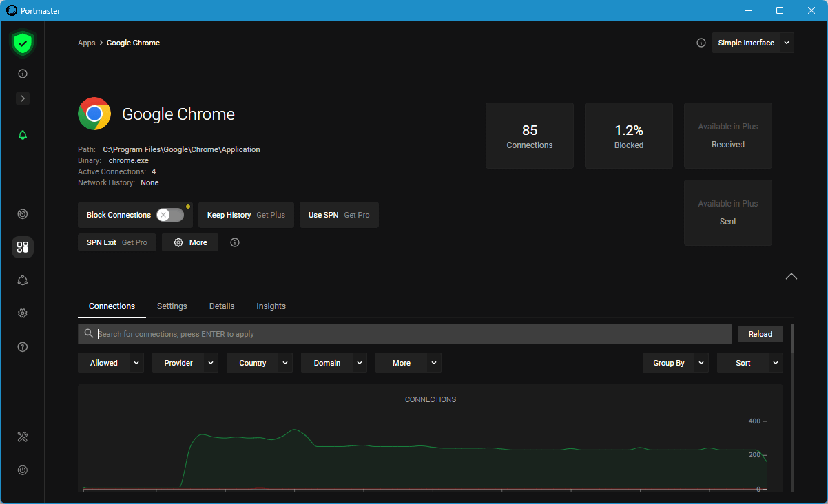Click the Received Available in Plus card

(x=728, y=136)
